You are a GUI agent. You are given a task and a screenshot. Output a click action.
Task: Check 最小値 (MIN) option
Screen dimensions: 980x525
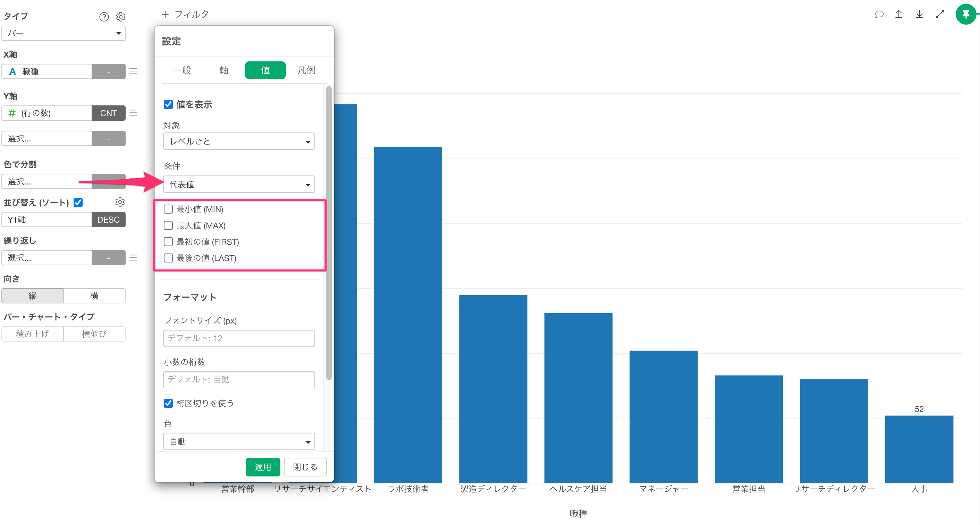pos(168,209)
